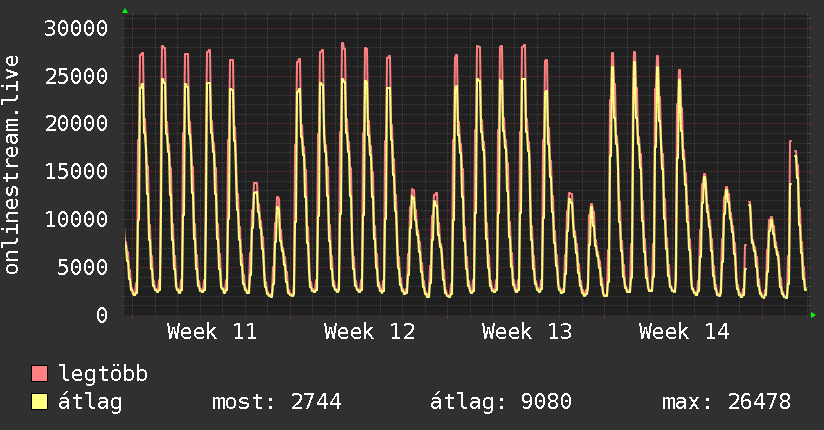This screenshot has width=824, height=430.
Task: Click the "most: 2744" current value
Action: click(277, 402)
